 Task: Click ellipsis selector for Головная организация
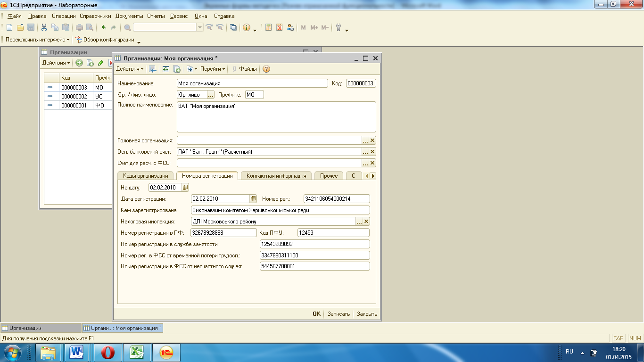365,140
